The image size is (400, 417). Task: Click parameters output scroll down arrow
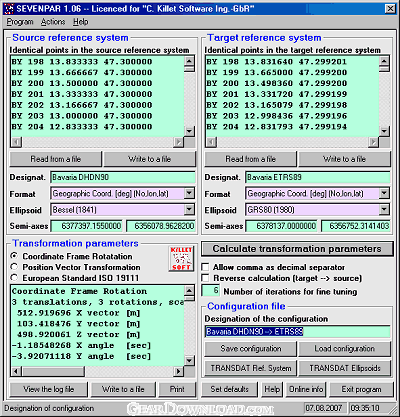189,361
